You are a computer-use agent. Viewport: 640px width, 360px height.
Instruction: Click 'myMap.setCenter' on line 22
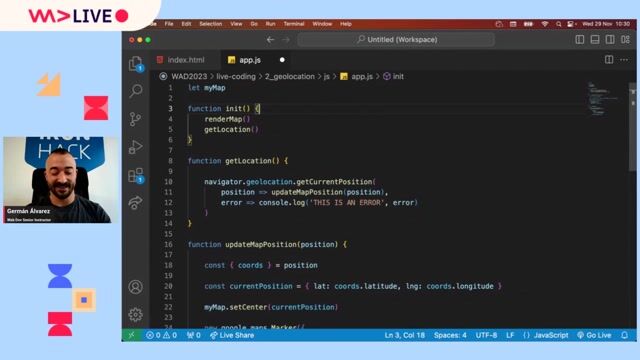point(236,307)
